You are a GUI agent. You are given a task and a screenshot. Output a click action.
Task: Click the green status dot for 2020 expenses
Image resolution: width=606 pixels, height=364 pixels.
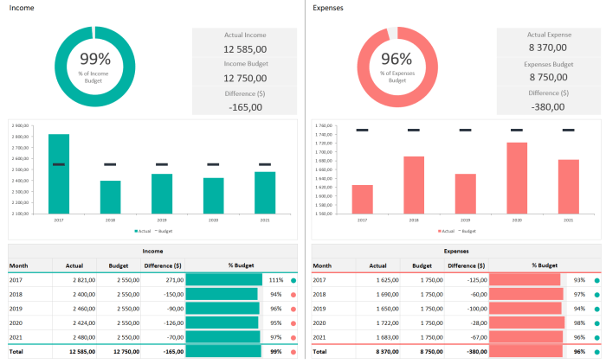596,323
